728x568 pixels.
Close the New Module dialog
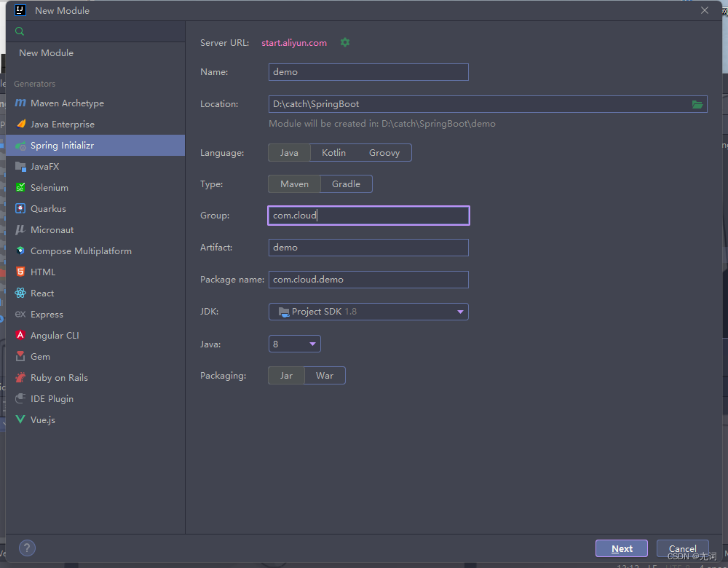[704, 10]
